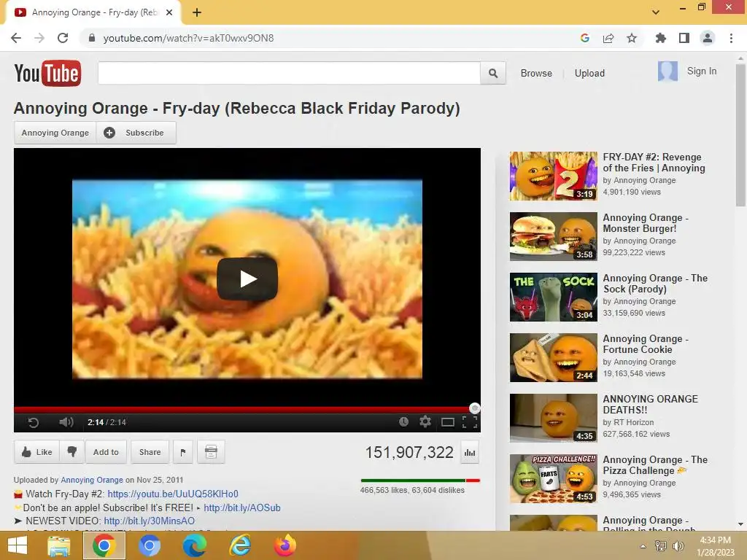Screen dimensions: 747x560
Task: Click 'Annoying Orange - Monster Burger!' title link
Action: 646,223
